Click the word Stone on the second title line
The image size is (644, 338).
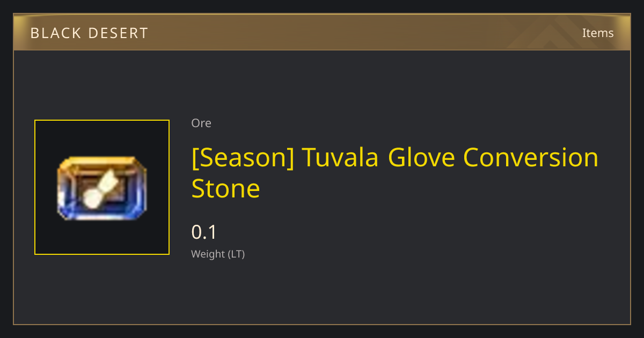(226, 188)
